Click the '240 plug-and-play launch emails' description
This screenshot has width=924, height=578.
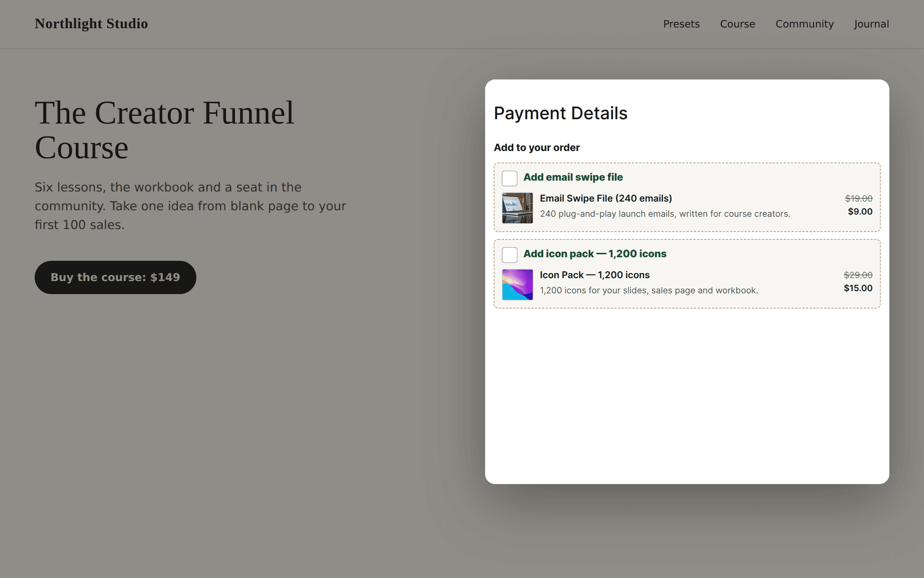[x=665, y=214]
